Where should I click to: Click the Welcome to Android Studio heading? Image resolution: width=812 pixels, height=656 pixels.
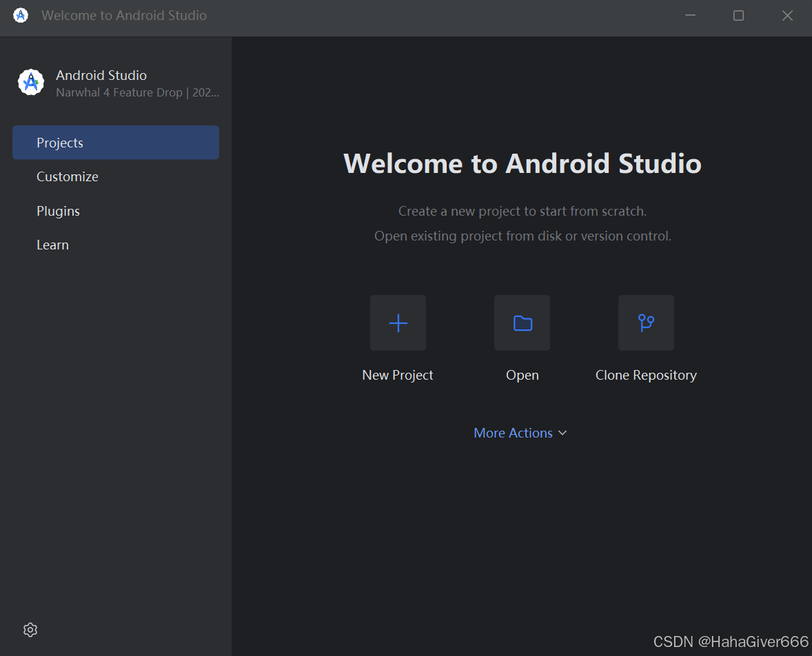(x=522, y=163)
